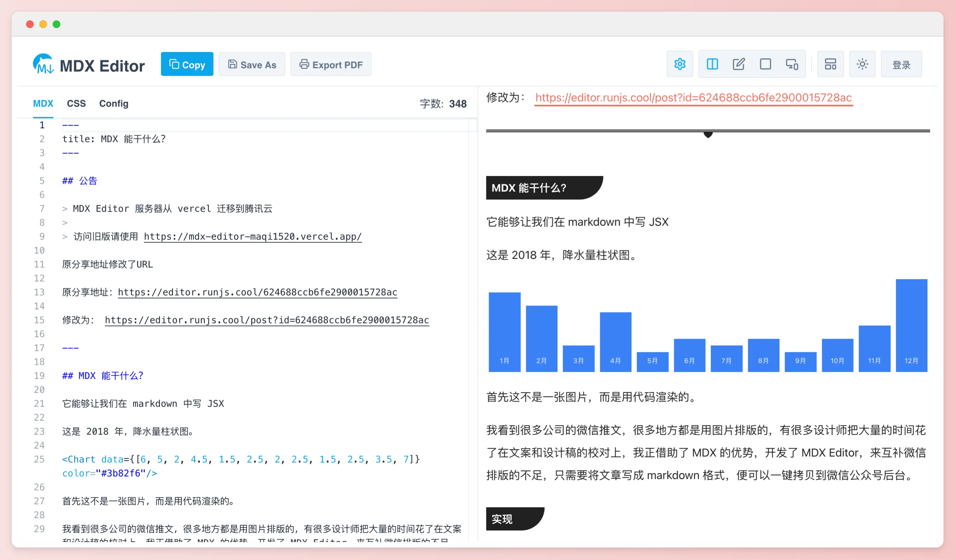
Task: Click the 9月 bar in the chart
Action: click(x=800, y=362)
